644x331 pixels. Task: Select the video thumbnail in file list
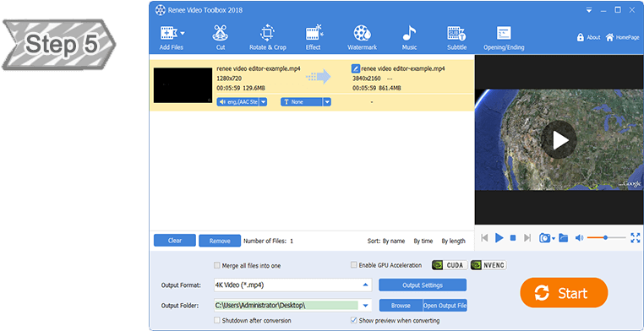[183, 85]
